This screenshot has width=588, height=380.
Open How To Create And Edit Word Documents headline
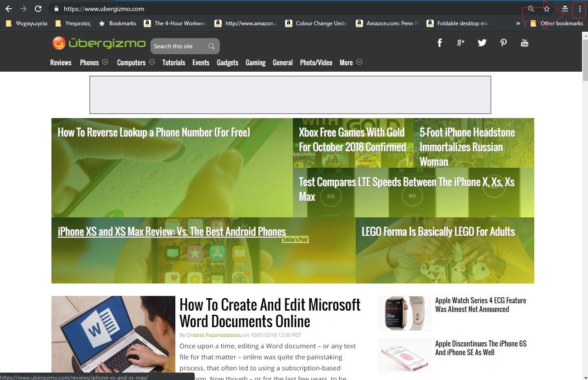coord(270,313)
